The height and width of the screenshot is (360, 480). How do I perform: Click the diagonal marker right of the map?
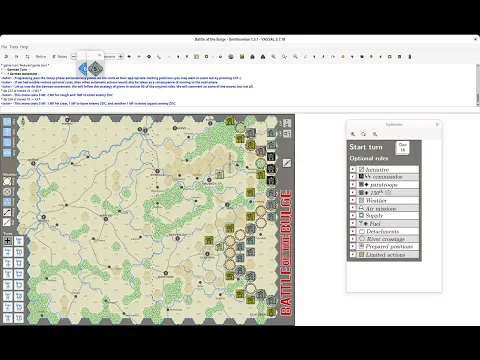coord(287,163)
